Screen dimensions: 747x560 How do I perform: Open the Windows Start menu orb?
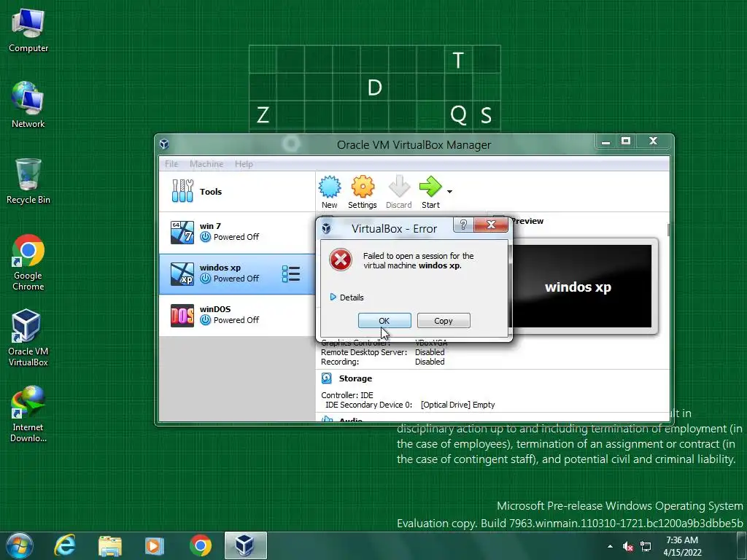coord(20,545)
